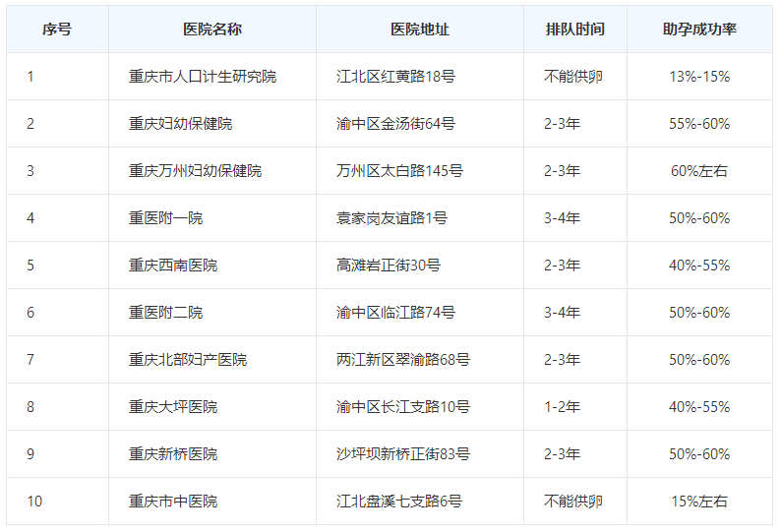Click row number 2
This screenshot has height=532, width=781.
click(30, 124)
